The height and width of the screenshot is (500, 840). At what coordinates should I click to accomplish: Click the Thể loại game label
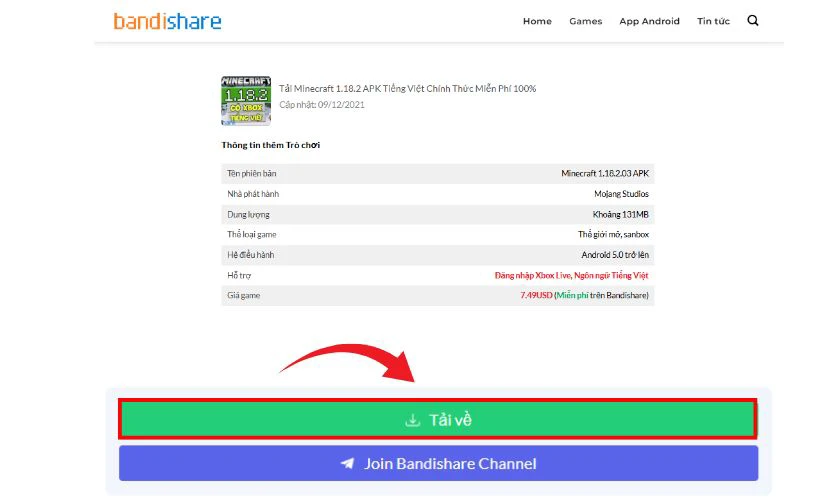click(252, 235)
